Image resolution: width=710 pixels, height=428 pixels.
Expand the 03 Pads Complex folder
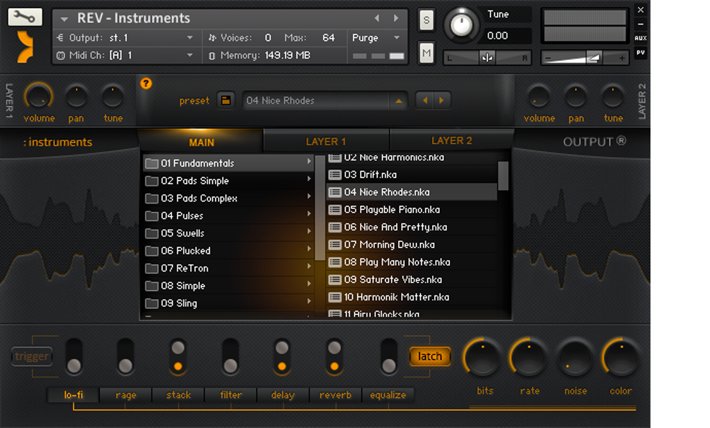[x=228, y=198]
